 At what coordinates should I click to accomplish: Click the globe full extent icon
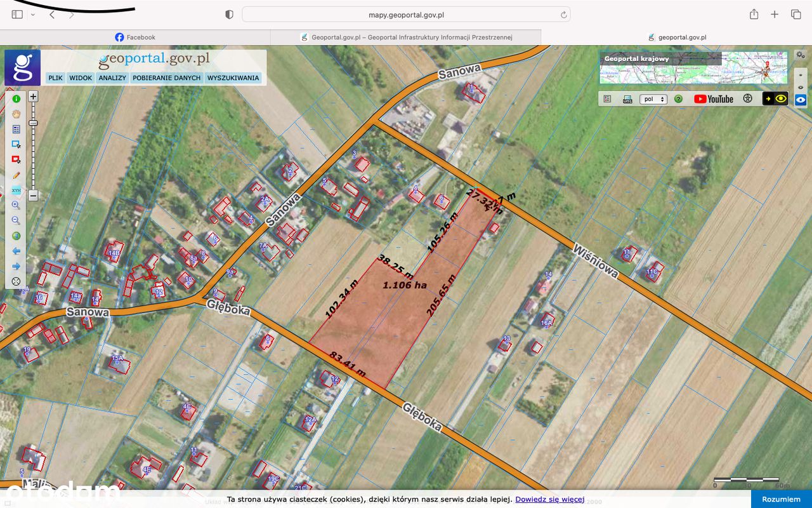click(16, 236)
